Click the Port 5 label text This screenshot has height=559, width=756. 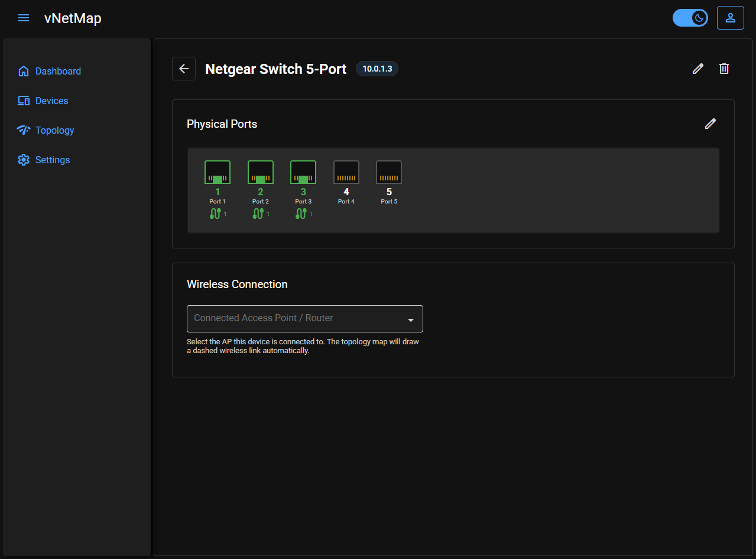[389, 202]
